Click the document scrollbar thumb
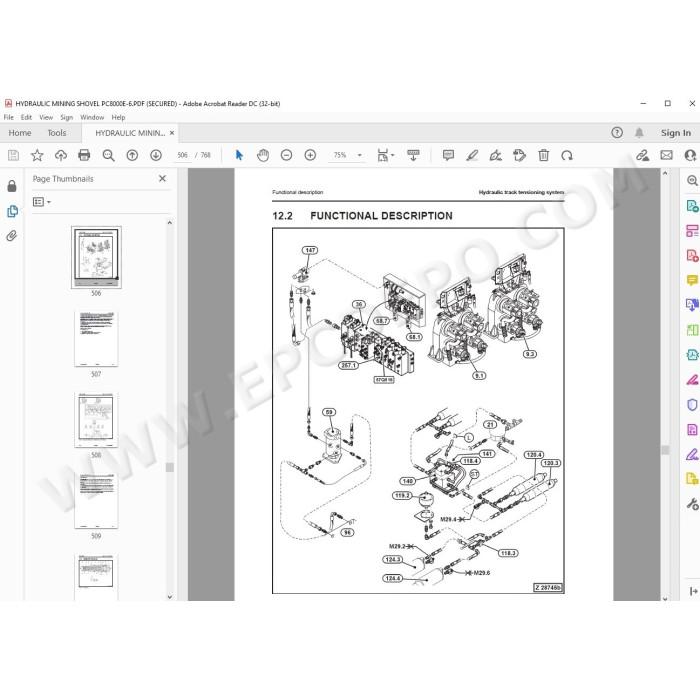 (x=665, y=450)
